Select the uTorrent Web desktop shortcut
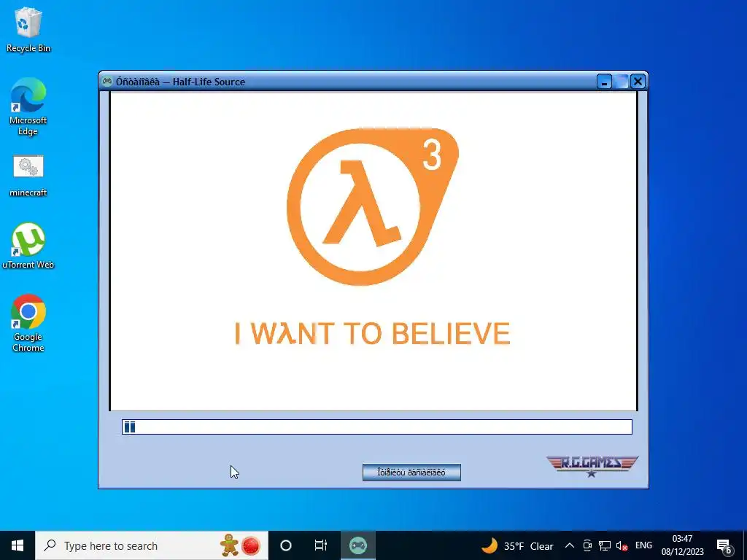 (x=28, y=246)
